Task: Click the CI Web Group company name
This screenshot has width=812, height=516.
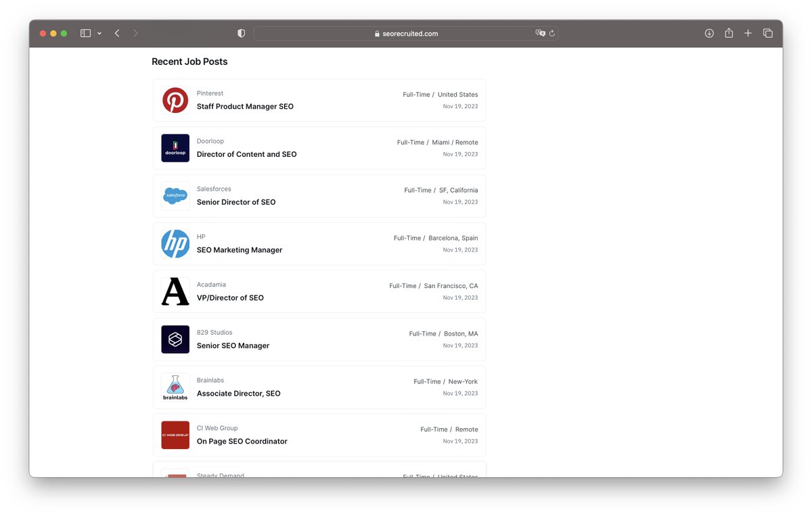Action: click(x=217, y=428)
